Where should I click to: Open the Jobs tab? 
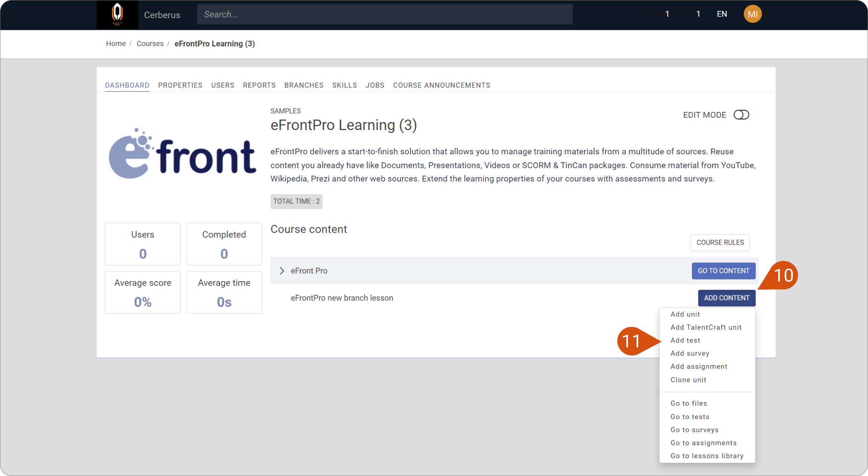click(x=375, y=85)
